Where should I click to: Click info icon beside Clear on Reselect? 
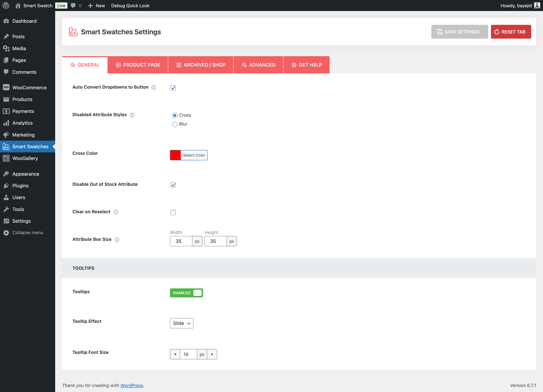click(x=116, y=212)
